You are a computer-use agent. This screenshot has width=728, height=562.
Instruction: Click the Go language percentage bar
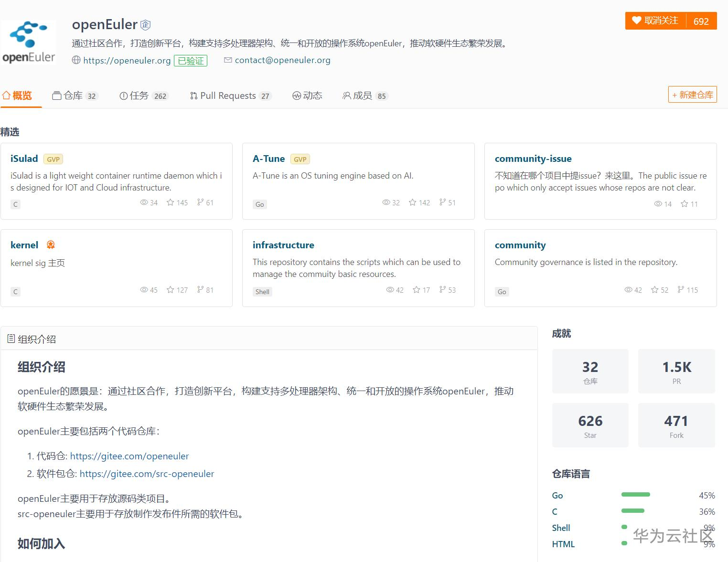(635, 495)
